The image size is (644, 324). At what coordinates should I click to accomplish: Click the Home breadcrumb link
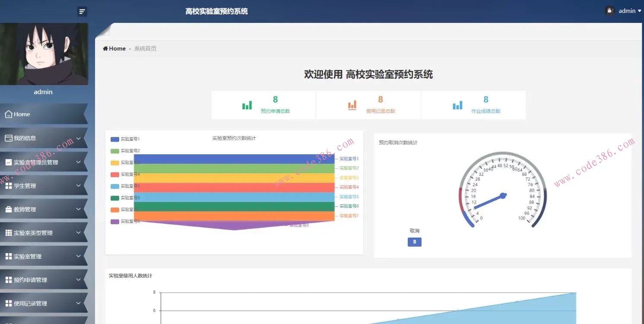(114, 49)
